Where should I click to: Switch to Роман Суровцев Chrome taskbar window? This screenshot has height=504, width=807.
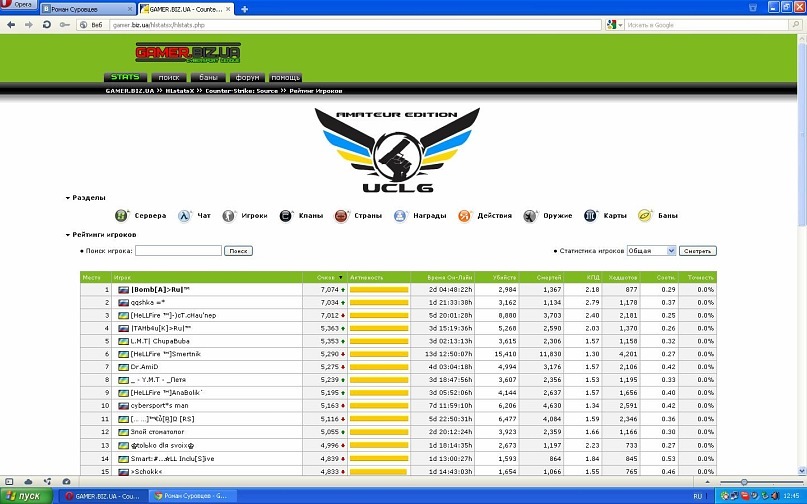coord(192,496)
